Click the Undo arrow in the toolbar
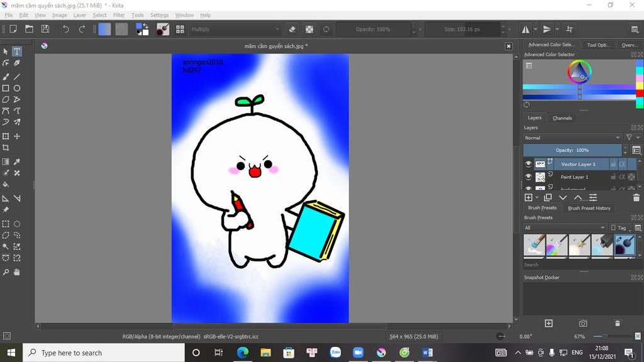 [x=65, y=29]
